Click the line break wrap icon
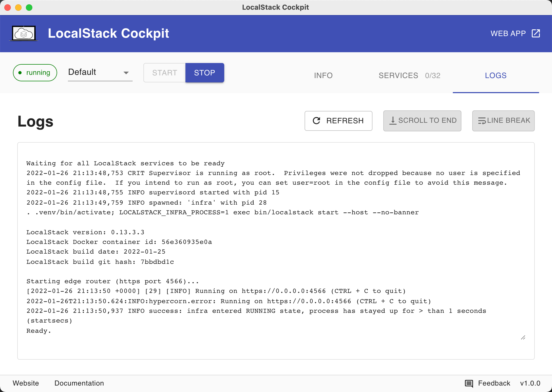 click(x=482, y=121)
